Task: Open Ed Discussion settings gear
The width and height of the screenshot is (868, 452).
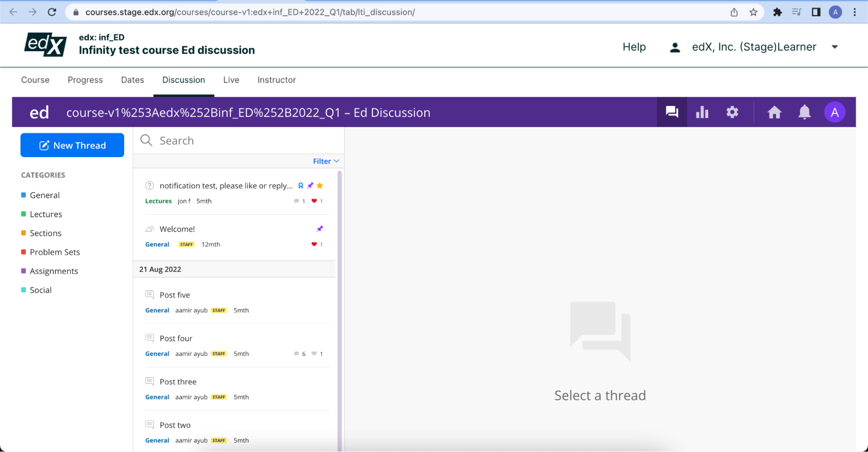Action: click(x=732, y=112)
